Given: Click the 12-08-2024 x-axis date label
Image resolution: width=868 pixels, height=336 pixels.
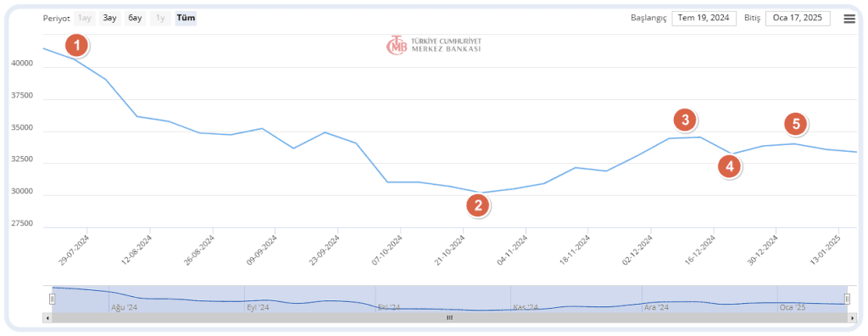Looking at the screenshot, I should click(136, 250).
